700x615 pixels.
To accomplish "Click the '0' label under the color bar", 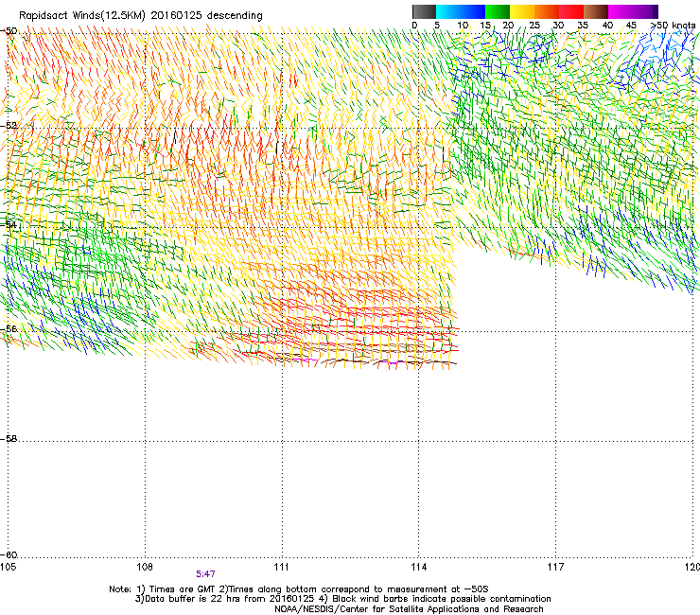I will pyautogui.click(x=414, y=26).
